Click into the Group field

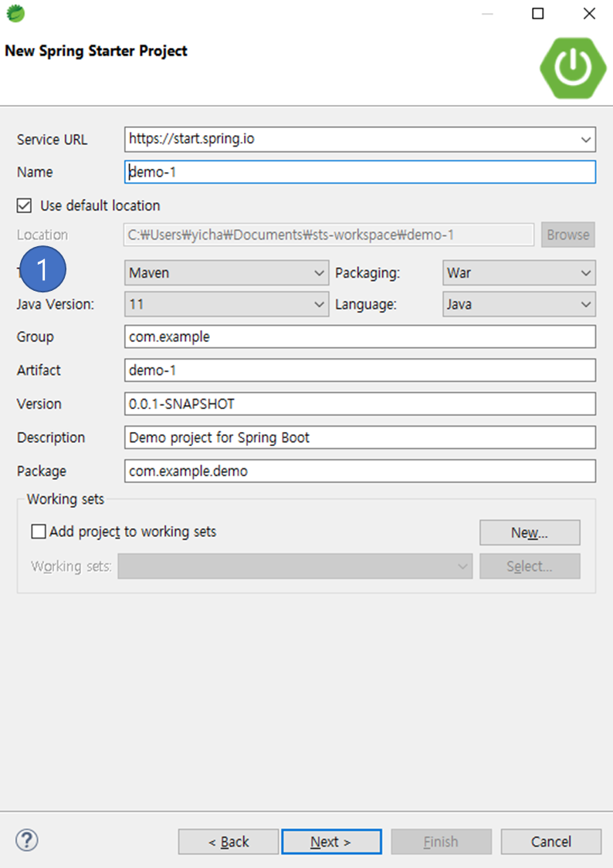(360, 336)
